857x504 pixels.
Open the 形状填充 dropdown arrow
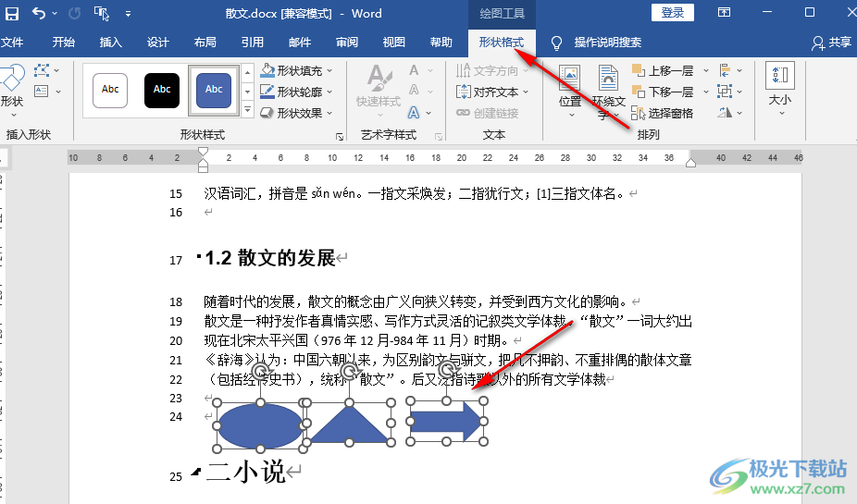coord(329,70)
